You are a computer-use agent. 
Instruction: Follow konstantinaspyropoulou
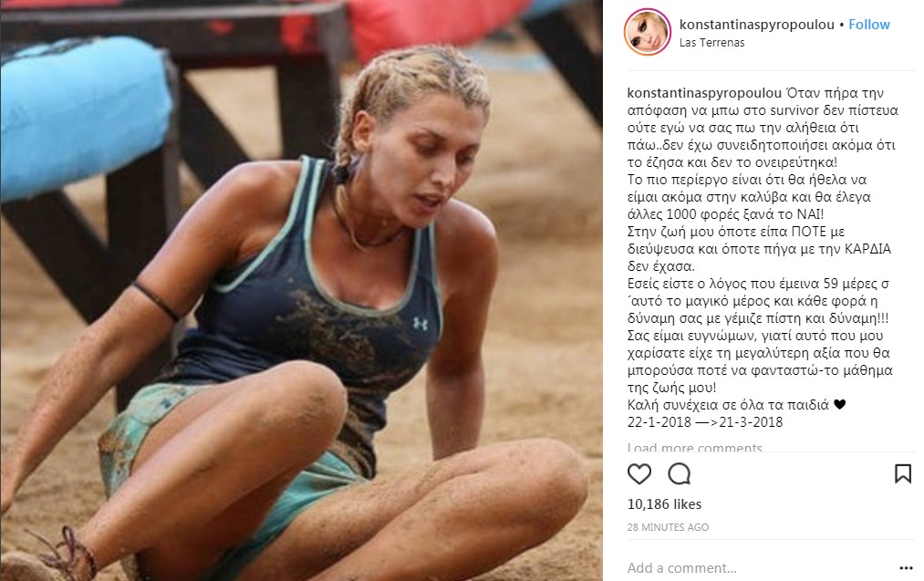868,25
